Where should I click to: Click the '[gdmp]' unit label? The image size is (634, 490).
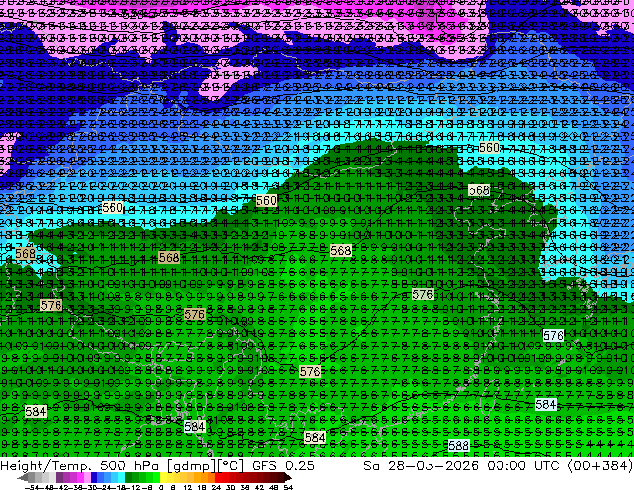(x=190, y=466)
